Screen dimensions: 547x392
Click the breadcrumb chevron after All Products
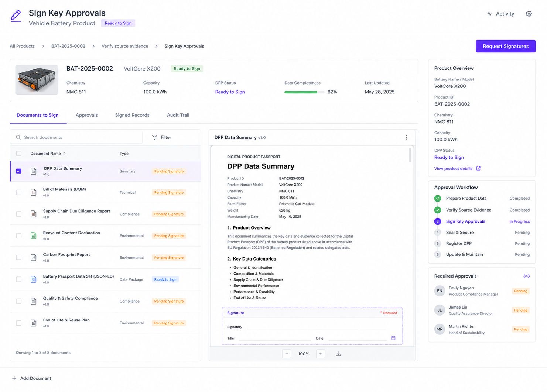click(43, 46)
